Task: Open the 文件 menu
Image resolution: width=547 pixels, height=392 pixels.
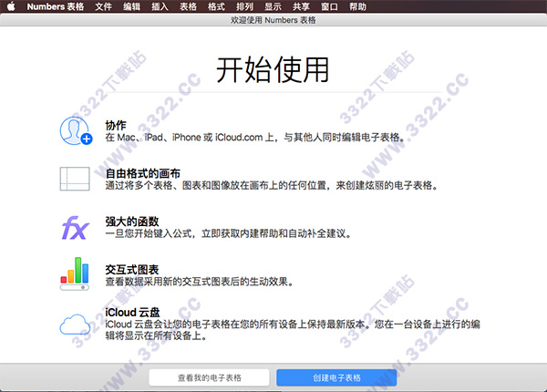Action: click(103, 6)
